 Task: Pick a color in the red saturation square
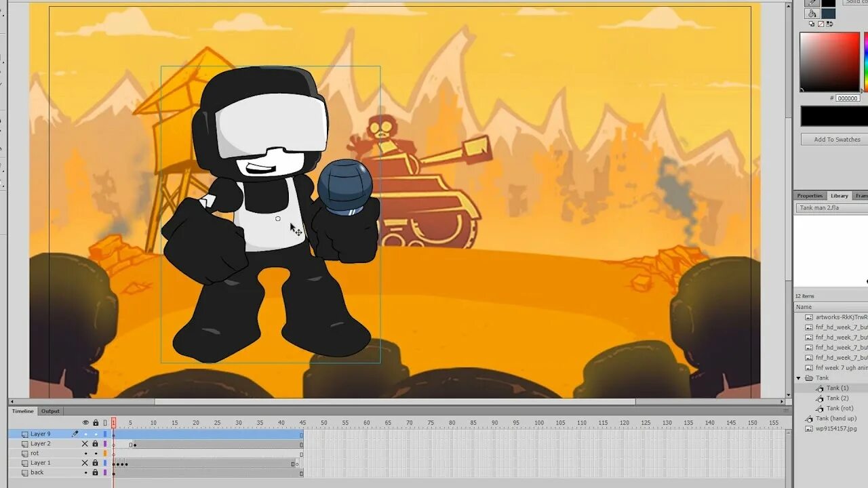tap(829, 61)
